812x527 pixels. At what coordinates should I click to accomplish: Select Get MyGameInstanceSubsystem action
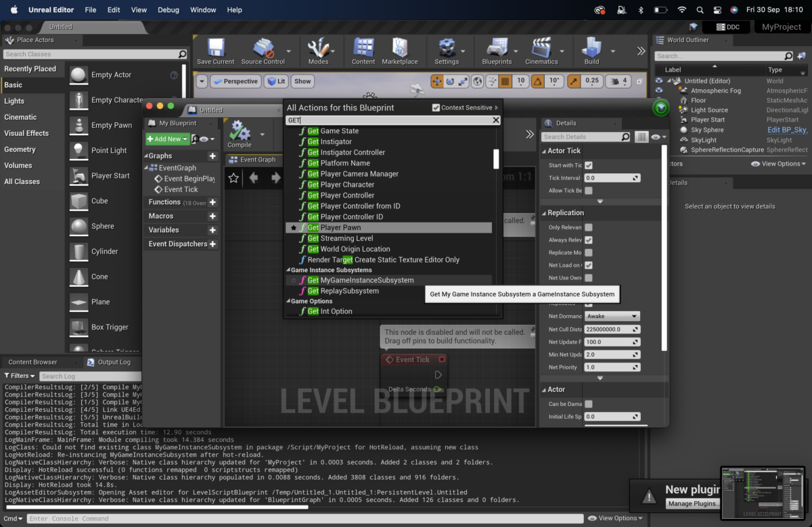click(388, 280)
